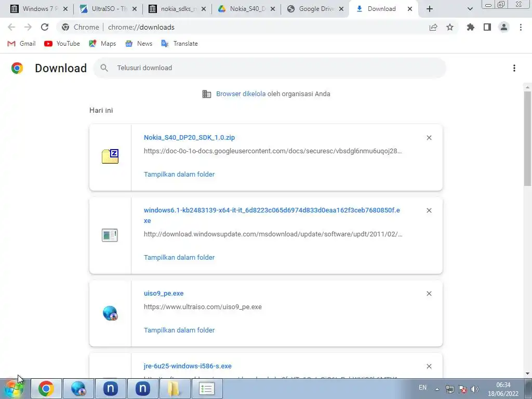The width and height of the screenshot is (532, 399).
Task: Close the Google Drive tab
Action: click(x=341, y=9)
